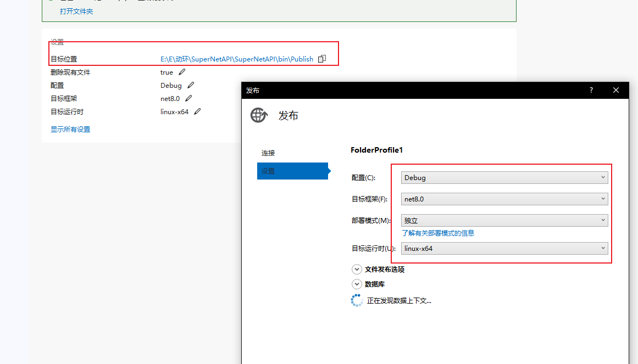Viewport: 638px width, 364px height.
Task: Open the 打开文件夹 link
Action: [x=76, y=12]
